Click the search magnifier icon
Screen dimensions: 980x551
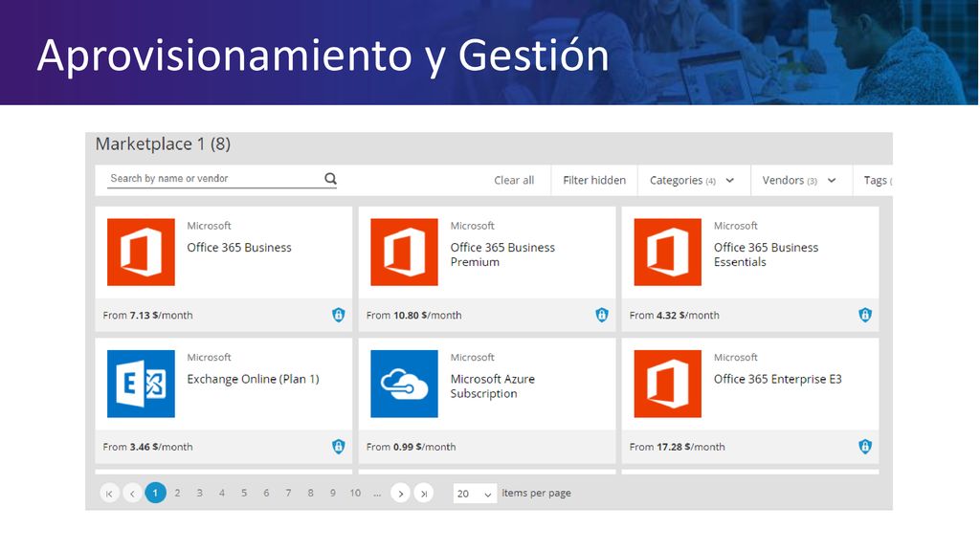tap(330, 179)
